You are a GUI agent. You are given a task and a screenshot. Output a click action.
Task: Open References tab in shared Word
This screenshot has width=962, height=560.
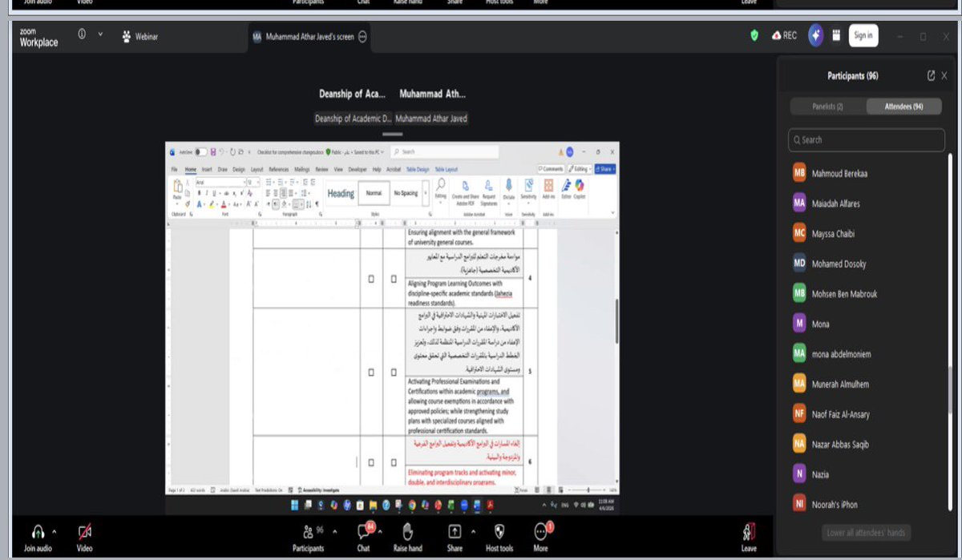[278, 170]
